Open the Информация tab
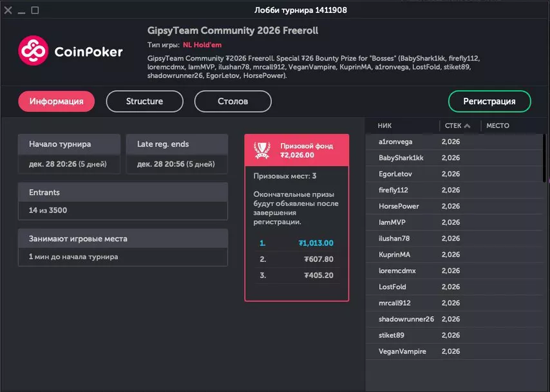The width and height of the screenshot is (550, 392). pyautogui.click(x=56, y=101)
